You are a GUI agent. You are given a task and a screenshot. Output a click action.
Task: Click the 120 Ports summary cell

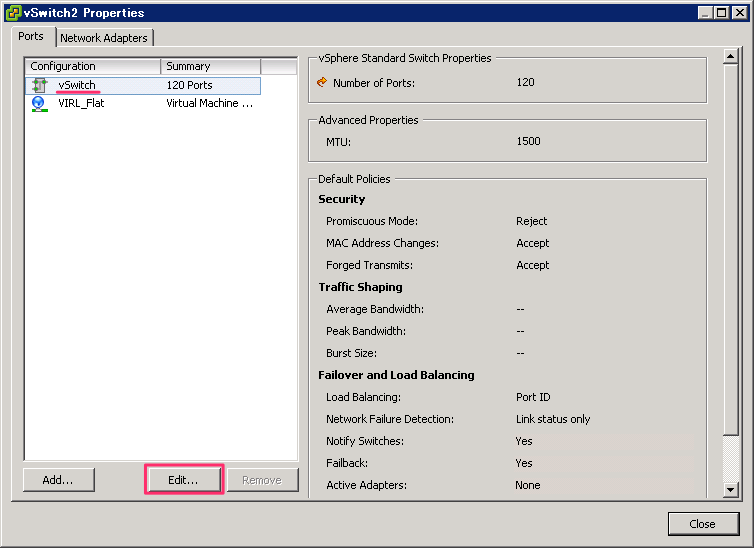189,86
